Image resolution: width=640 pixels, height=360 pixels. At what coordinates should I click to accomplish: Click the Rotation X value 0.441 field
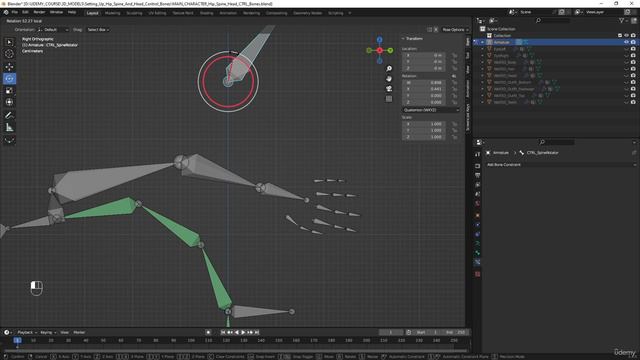[424, 89]
